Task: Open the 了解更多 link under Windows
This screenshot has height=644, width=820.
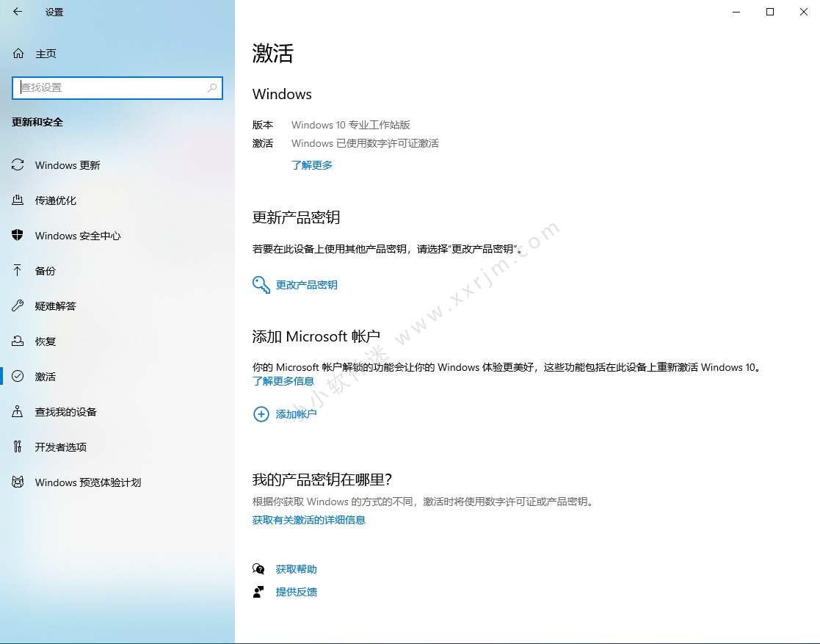Action: click(312, 165)
